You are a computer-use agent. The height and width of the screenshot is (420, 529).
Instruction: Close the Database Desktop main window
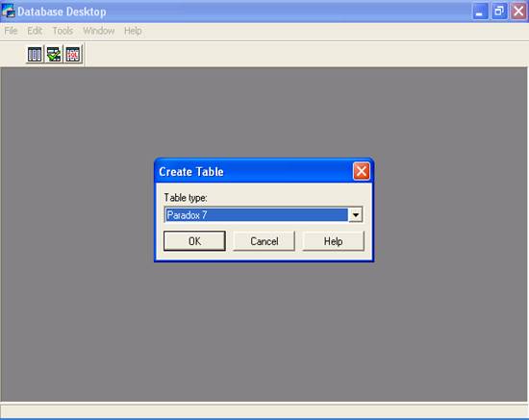tap(518, 12)
